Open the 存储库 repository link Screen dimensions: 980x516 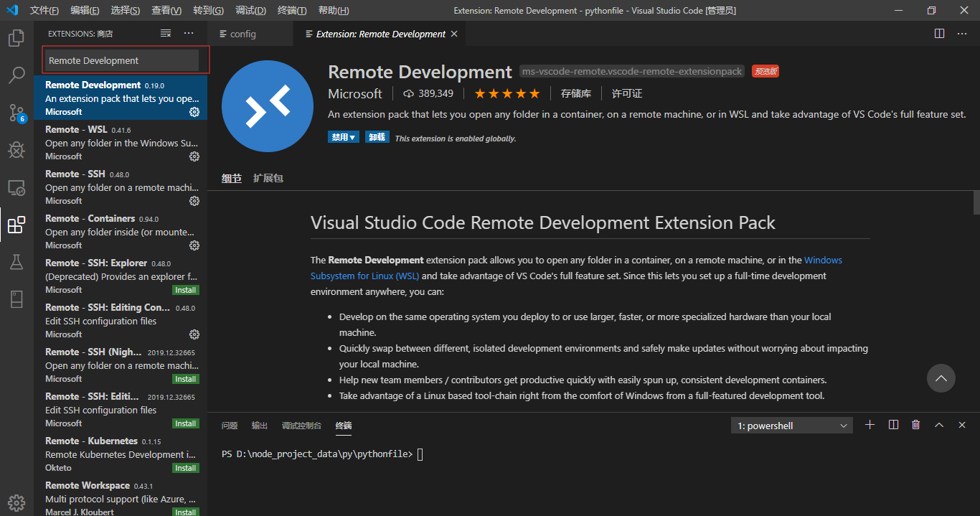tap(576, 93)
